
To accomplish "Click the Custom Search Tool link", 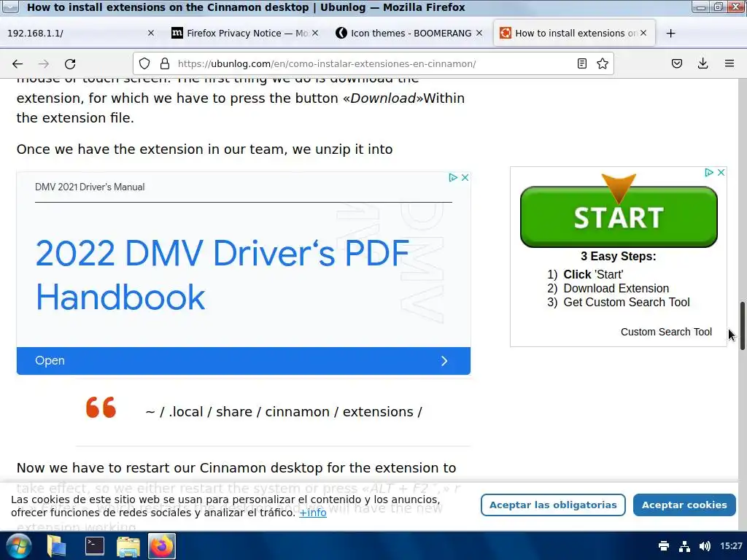I will coord(666,332).
